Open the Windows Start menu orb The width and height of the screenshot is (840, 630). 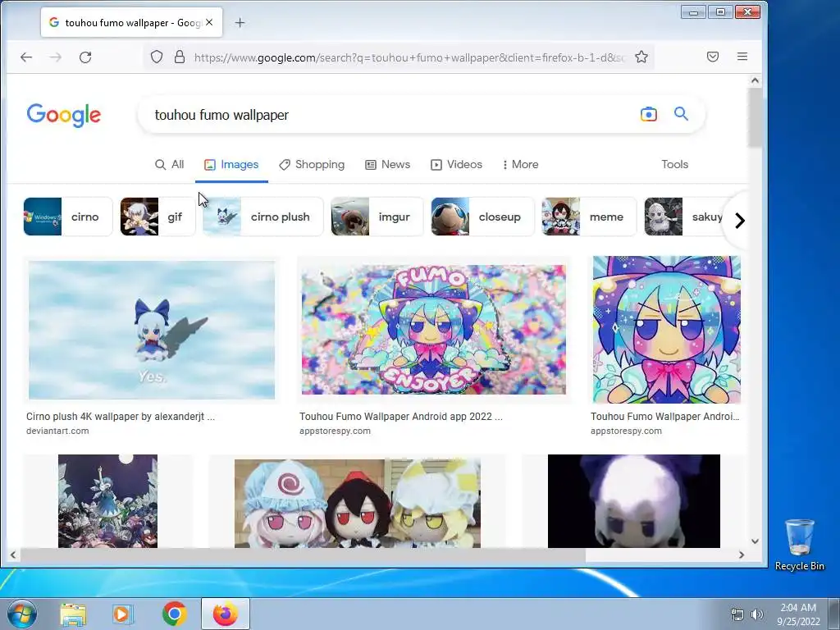click(22, 614)
